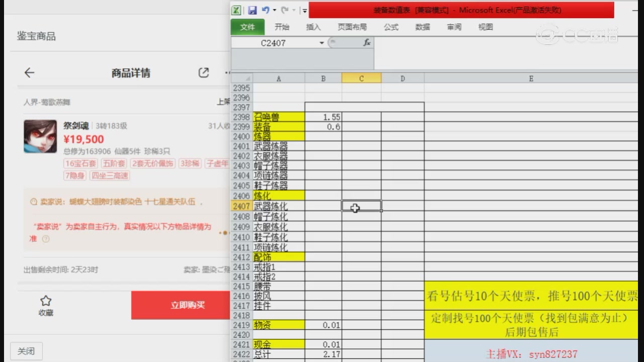Select the 披风 cell
This screenshot has width=644, height=362.
pos(279,296)
